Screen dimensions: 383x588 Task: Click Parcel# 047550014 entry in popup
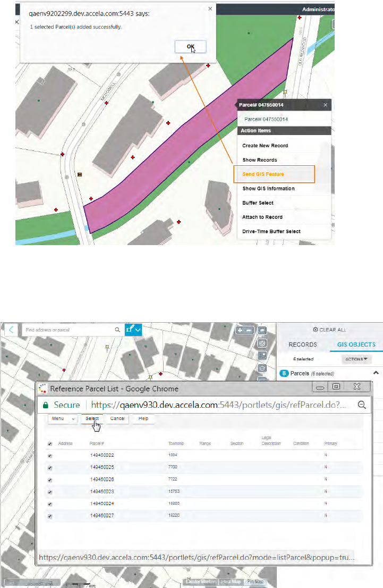266,119
